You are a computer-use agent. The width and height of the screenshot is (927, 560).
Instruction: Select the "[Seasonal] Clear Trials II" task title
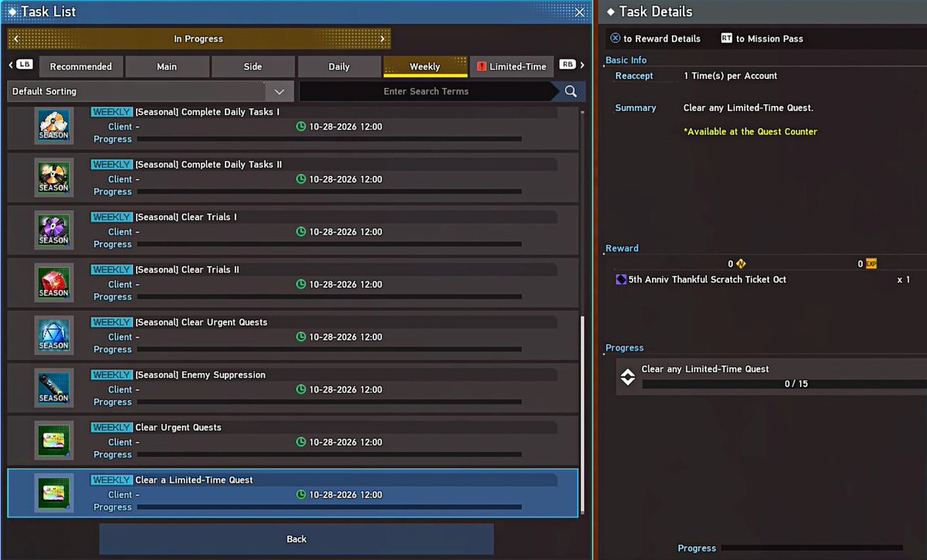187,270
